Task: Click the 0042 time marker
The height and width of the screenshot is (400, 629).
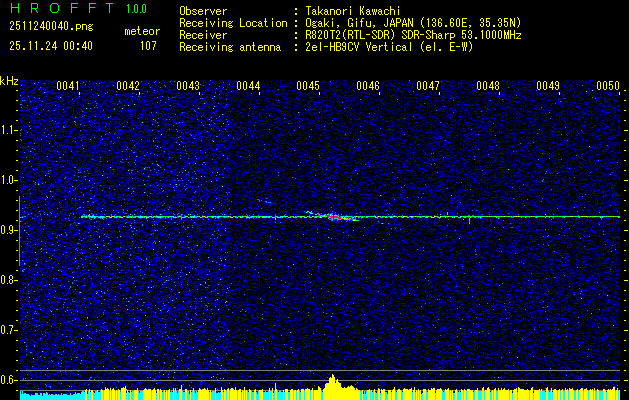Action: coord(128,86)
